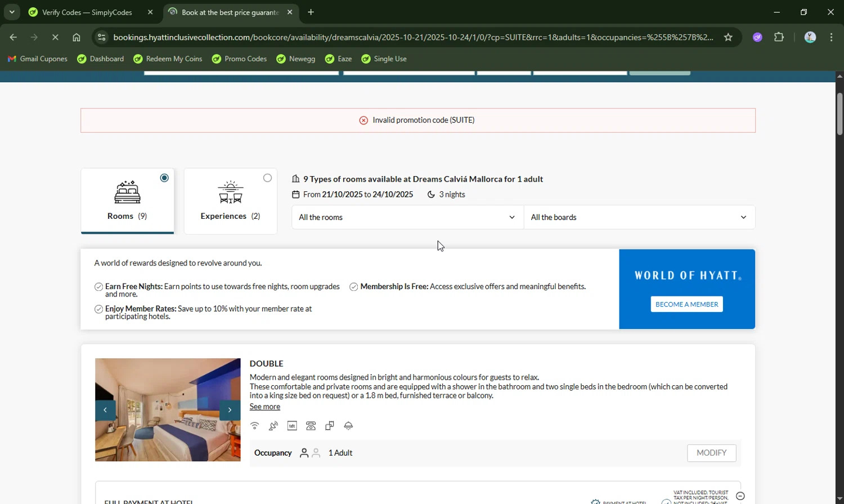Screen dimensions: 844x504
Task: Open the Single Use bookmark
Action: [x=384, y=59]
